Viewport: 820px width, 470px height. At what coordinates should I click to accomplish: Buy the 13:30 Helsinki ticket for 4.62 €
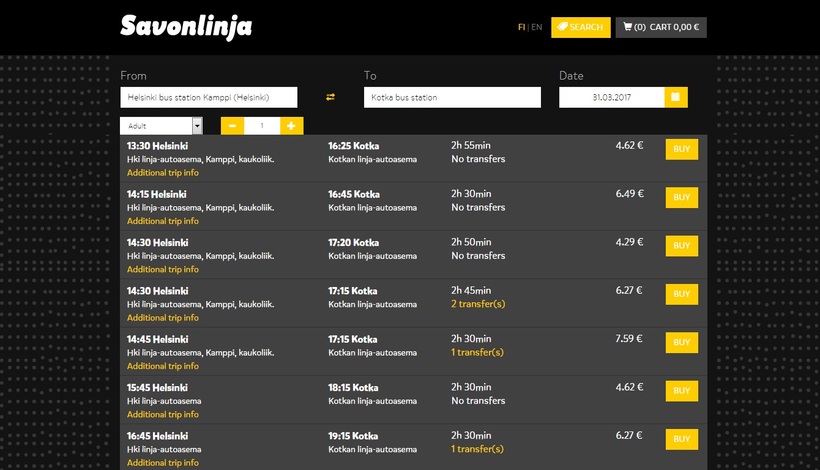tap(681, 149)
